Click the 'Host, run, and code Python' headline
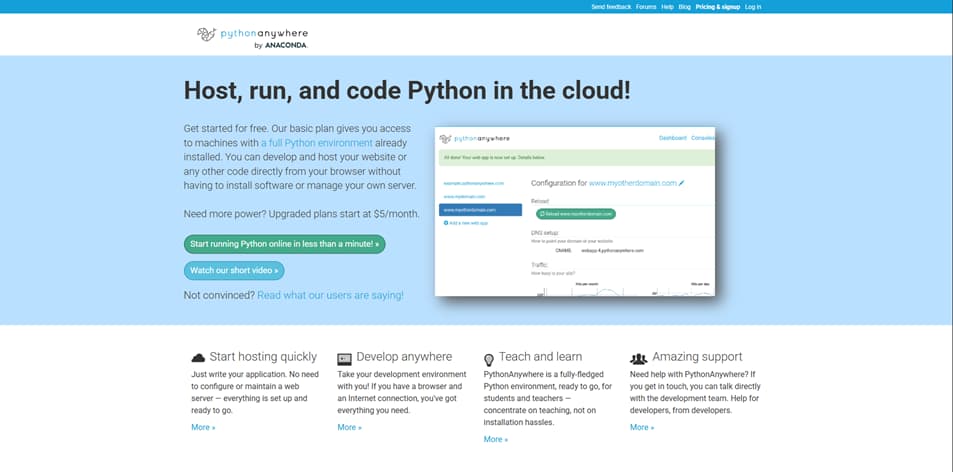Screen dimensions: 953x472 407,91
